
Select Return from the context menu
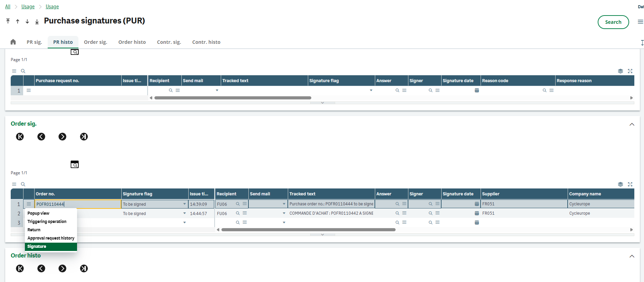click(x=51, y=230)
